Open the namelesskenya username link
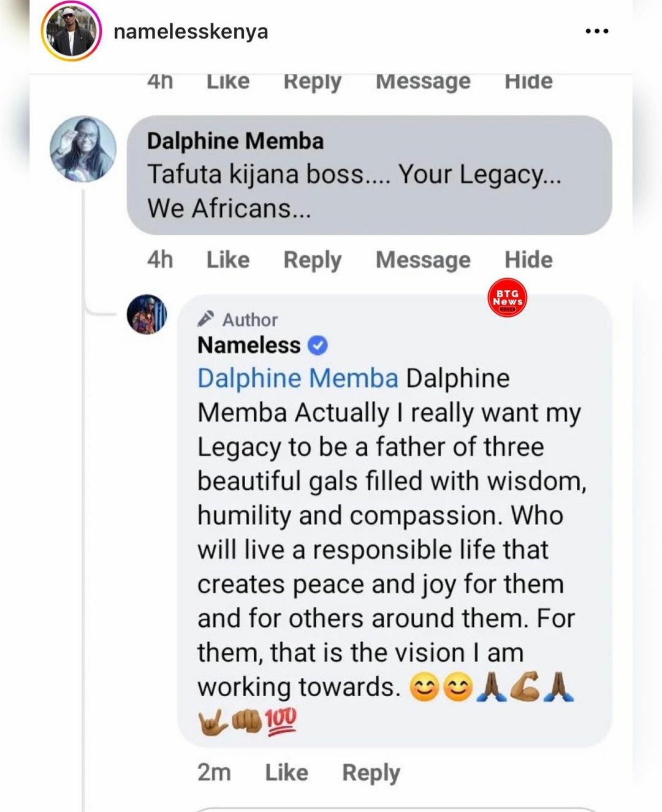The image size is (662, 812). pos(191,31)
